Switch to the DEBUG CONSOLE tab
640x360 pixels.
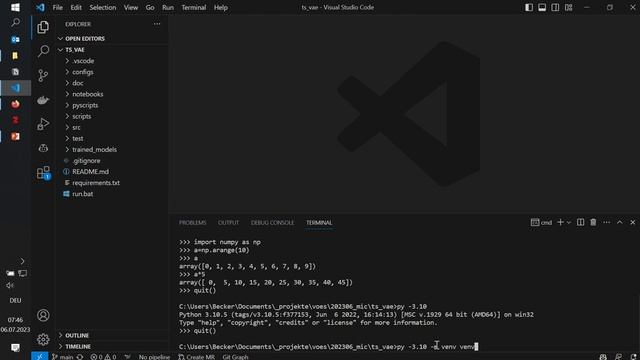click(x=272, y=222)
